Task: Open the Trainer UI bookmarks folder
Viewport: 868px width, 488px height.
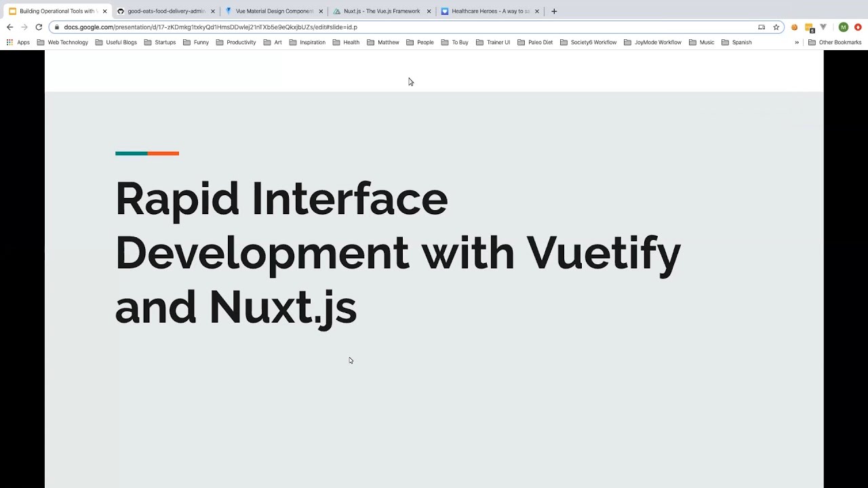Action: point(493,42)
